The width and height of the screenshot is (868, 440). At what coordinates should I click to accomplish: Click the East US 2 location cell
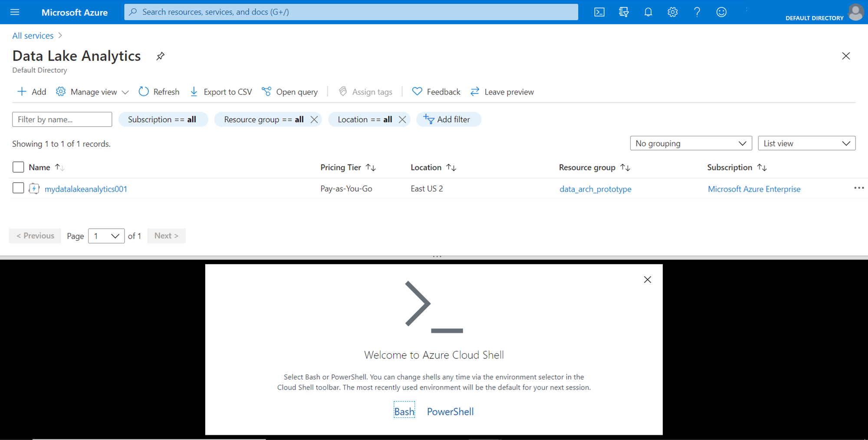click(427, 188)
